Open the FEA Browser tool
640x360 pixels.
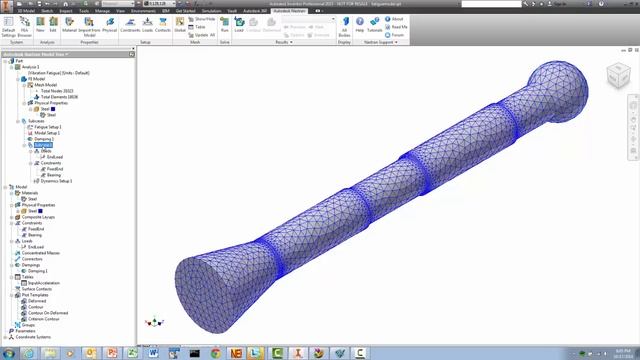24,27
